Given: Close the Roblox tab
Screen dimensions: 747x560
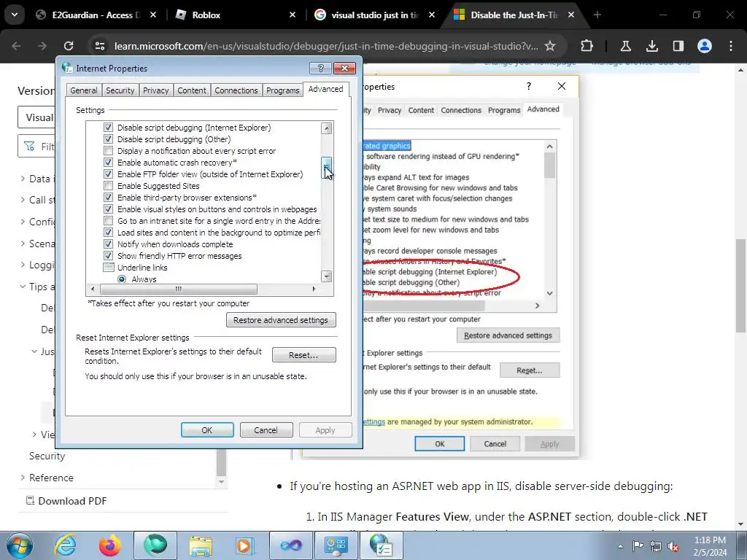Looking at the screenshot, I should click(293, 15).
